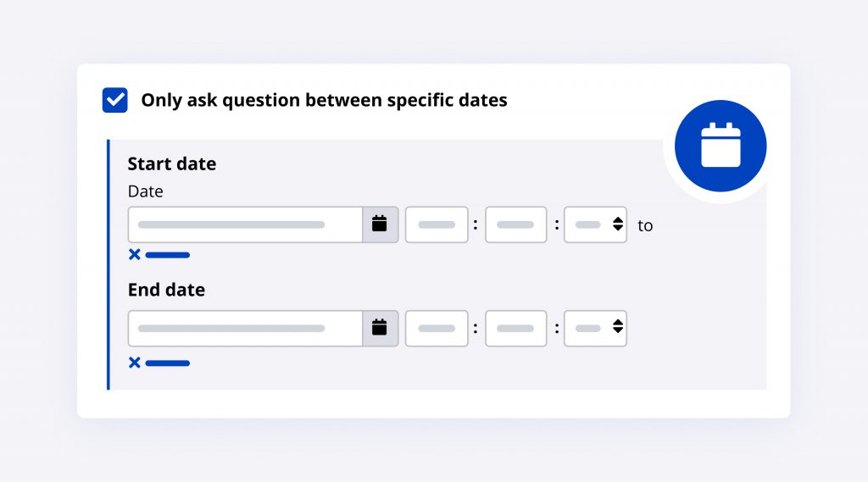Click the large blue calendar badge
Image resolution: width=868 pixels, height=482 pixels.
click(x=721, y=147)
